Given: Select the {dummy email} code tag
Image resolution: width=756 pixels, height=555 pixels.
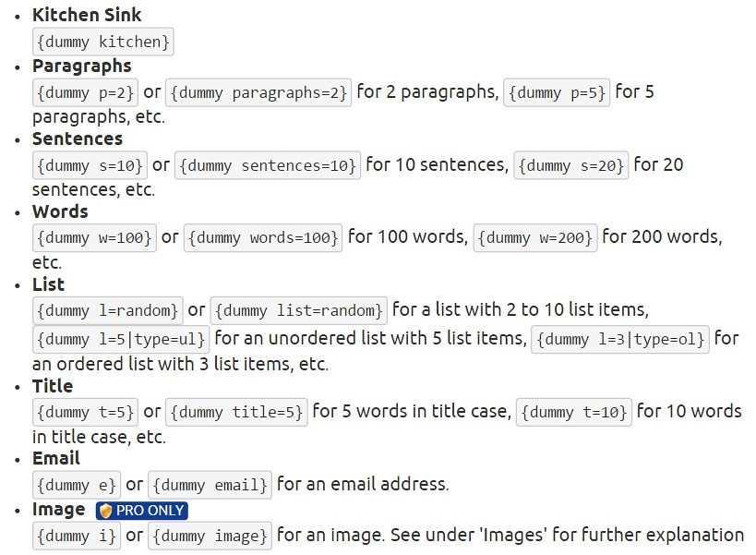Looking at the screenshot, I should [210, 484].
